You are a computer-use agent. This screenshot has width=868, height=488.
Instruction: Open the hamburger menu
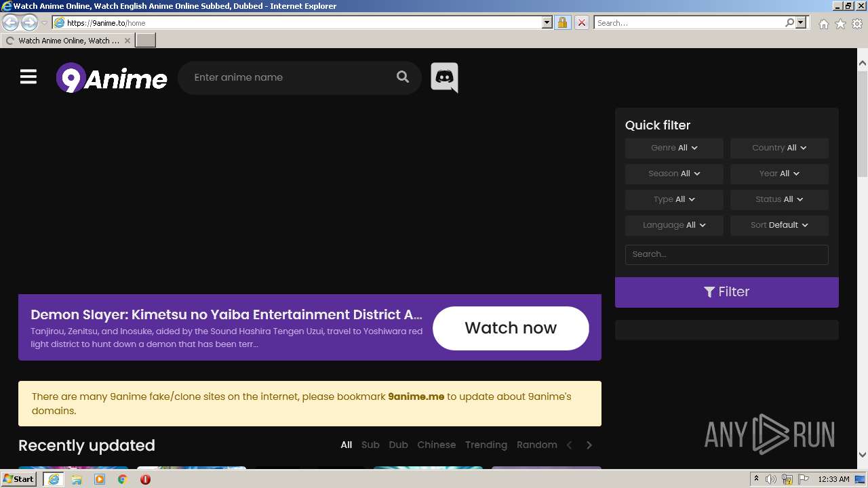(x=28, y=77)
